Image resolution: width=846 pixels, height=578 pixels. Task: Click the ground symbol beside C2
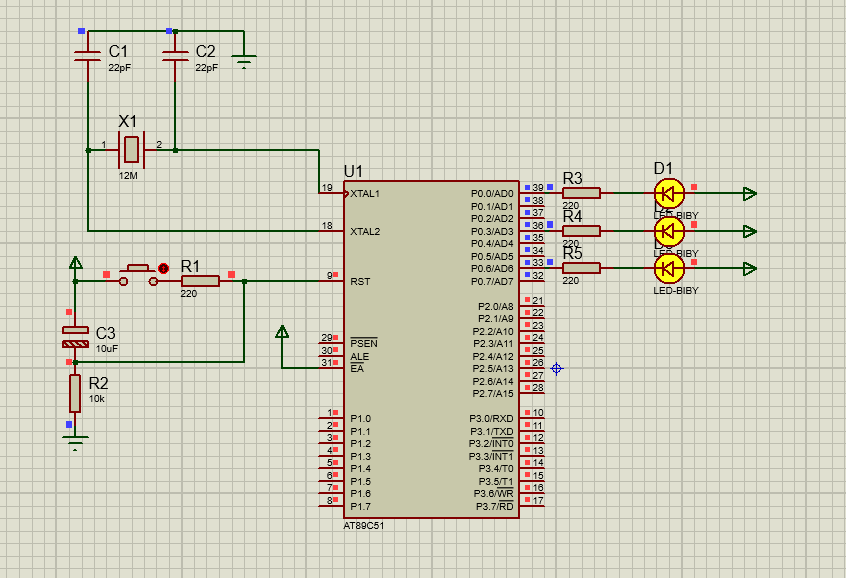(x=244, y=62)
